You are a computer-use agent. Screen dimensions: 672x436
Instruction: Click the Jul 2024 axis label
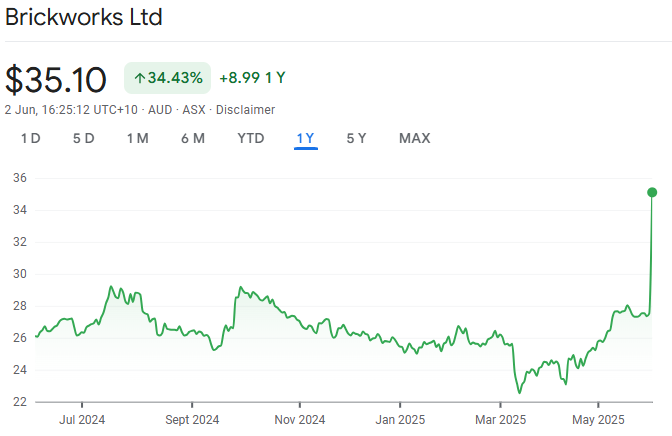(82, 419)
